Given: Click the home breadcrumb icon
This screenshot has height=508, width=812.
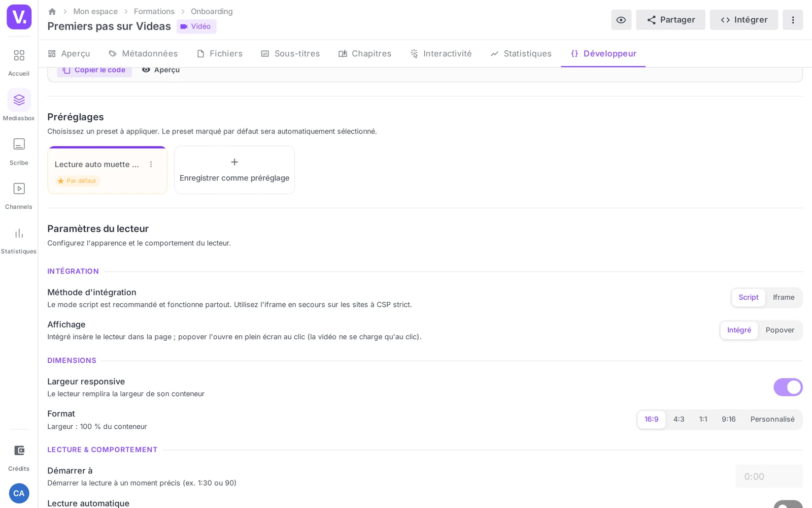Looking at the screenshot, I should 52,11.
